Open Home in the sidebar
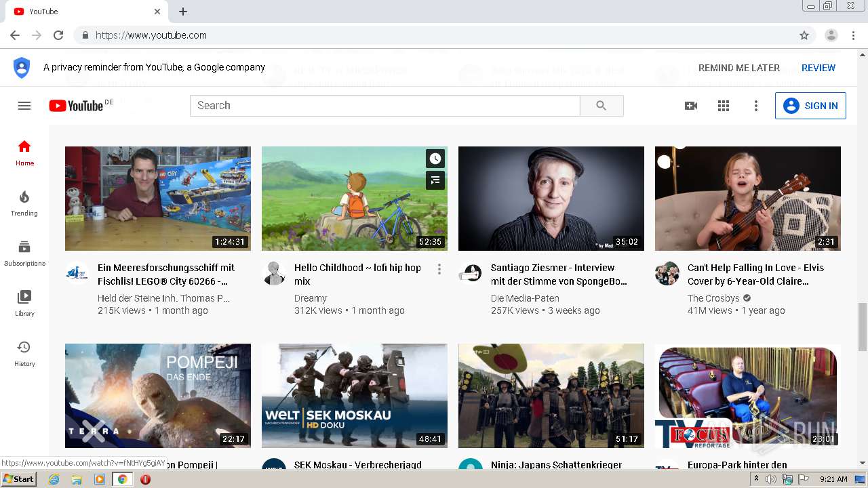 click(24, 153)
